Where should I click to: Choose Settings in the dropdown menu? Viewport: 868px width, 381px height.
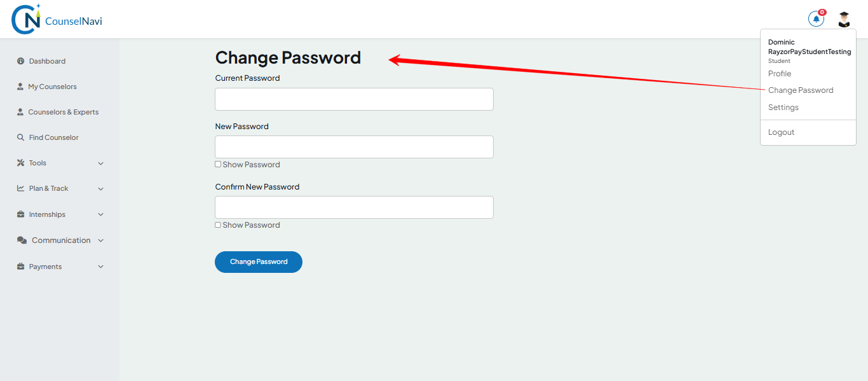(x=783, y=107)
